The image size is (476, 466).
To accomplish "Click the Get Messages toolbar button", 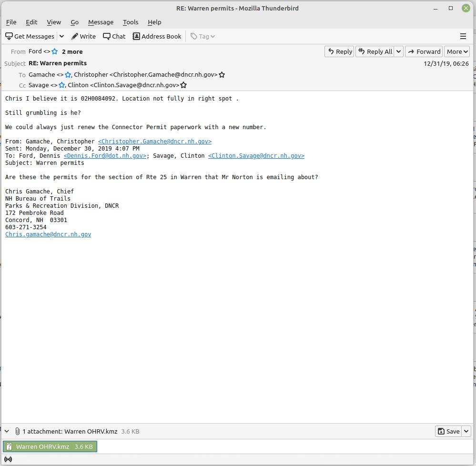I will coord(30,36).
